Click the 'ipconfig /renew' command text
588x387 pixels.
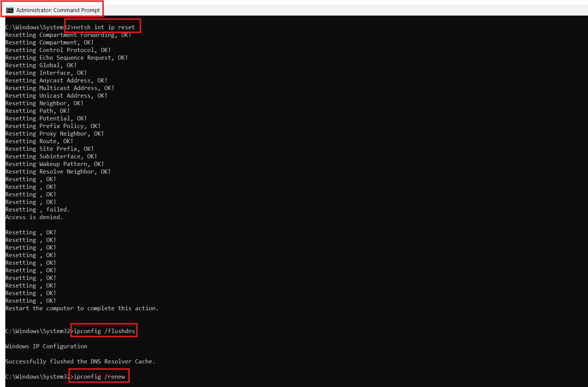[99, 376]
